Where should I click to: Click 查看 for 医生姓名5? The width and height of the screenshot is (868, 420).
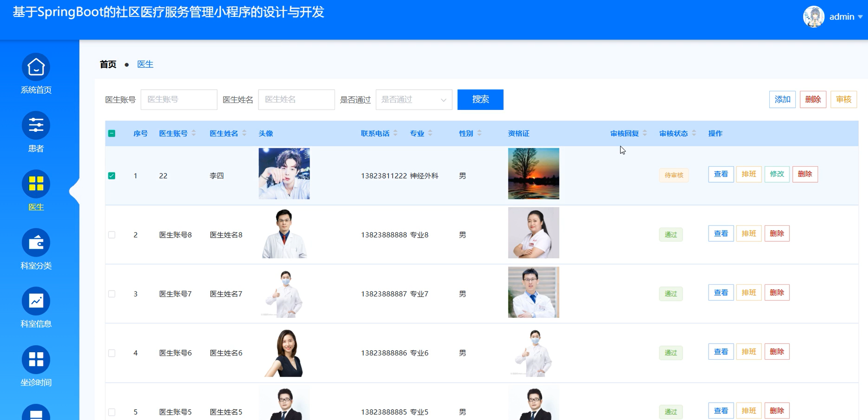pyautogui.click(x=721, y=411)
